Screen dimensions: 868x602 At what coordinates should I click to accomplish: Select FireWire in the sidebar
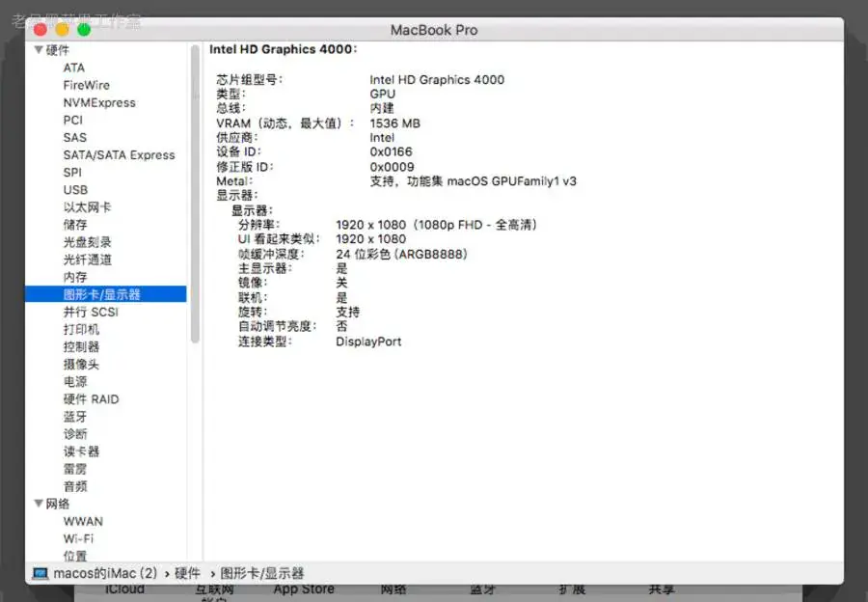click(x=87, y=85)
